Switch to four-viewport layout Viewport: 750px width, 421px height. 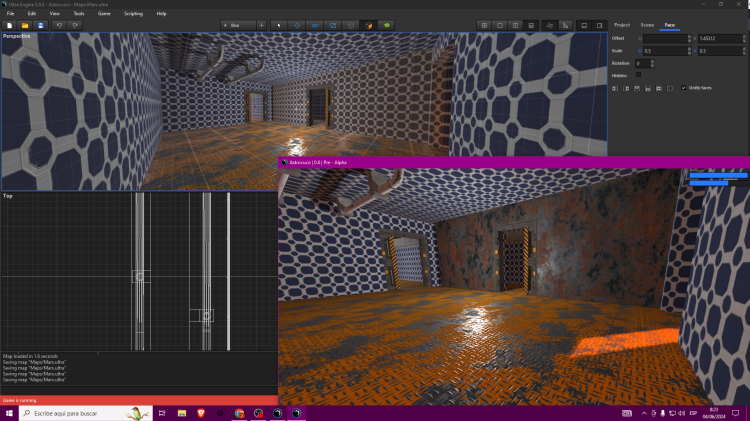(484, 24)
